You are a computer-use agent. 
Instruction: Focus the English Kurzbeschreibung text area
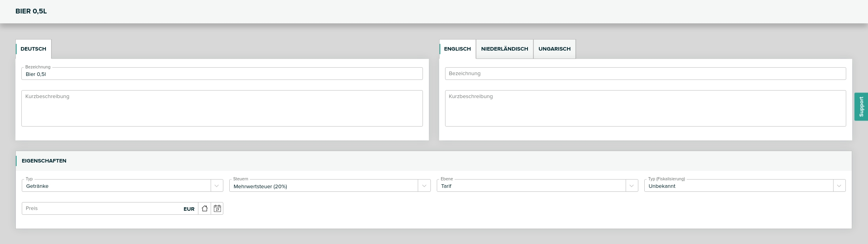pos(645,108)
